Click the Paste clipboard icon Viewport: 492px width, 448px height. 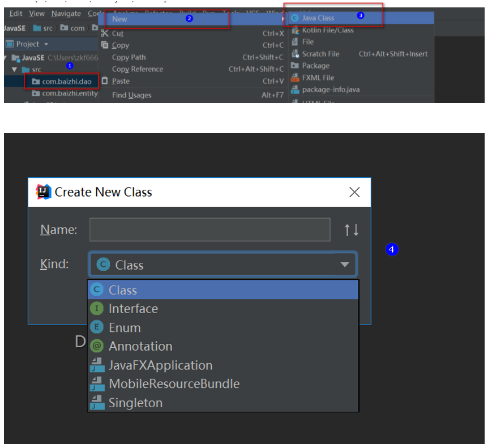tap(105, 80)
